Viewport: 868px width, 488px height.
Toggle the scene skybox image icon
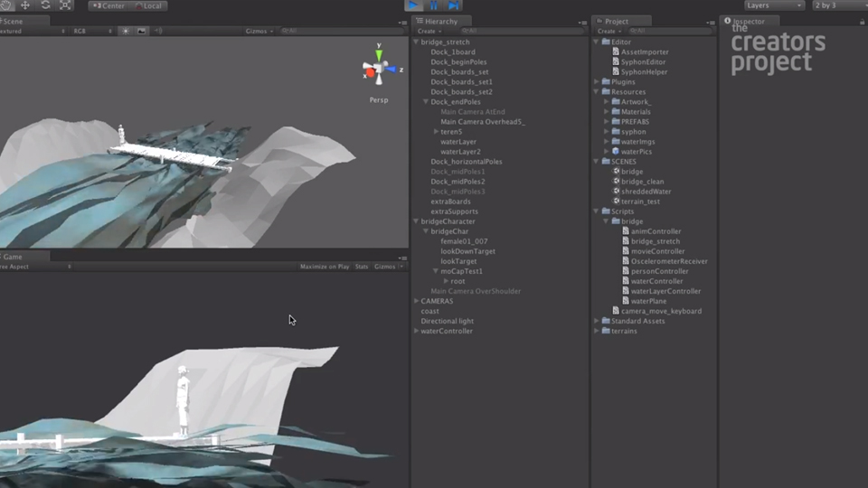click(x=141, y=31)
